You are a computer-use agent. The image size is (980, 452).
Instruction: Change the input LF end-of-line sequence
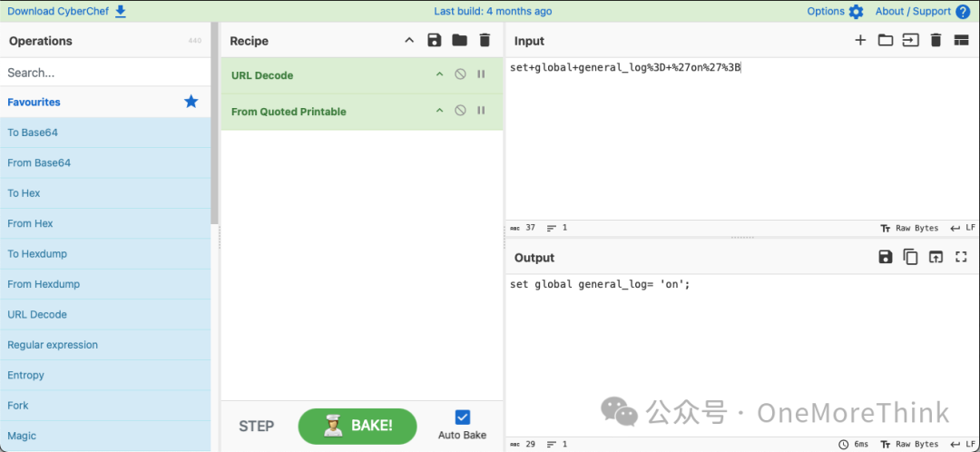(963, 228)
